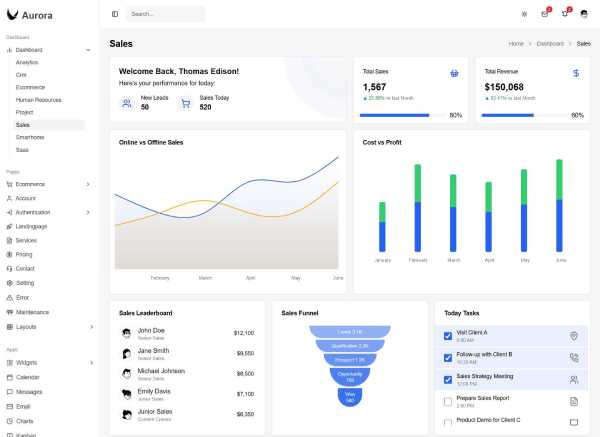This screenshot has height=437, width=600.
Task: Click the basket icon in Total Sales
Action: (454, 73)
